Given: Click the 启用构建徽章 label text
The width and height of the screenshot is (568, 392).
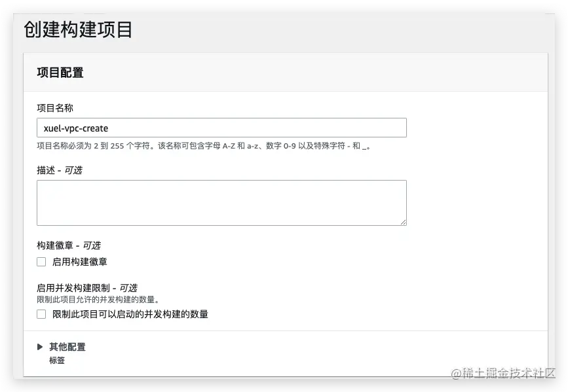Looking at the screenshot, I should [80, 262].
